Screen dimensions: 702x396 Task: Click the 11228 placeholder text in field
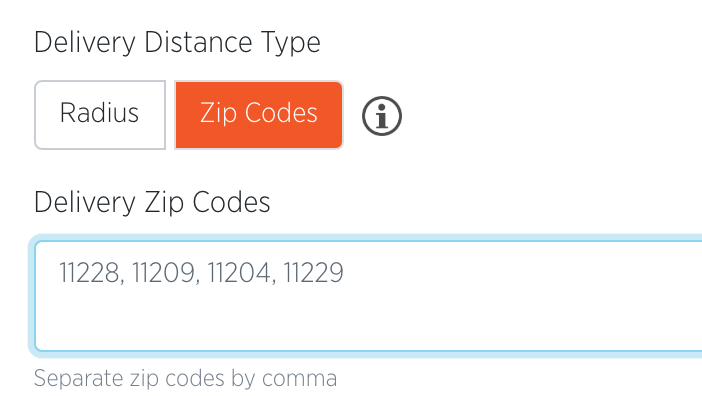[91, 273]
